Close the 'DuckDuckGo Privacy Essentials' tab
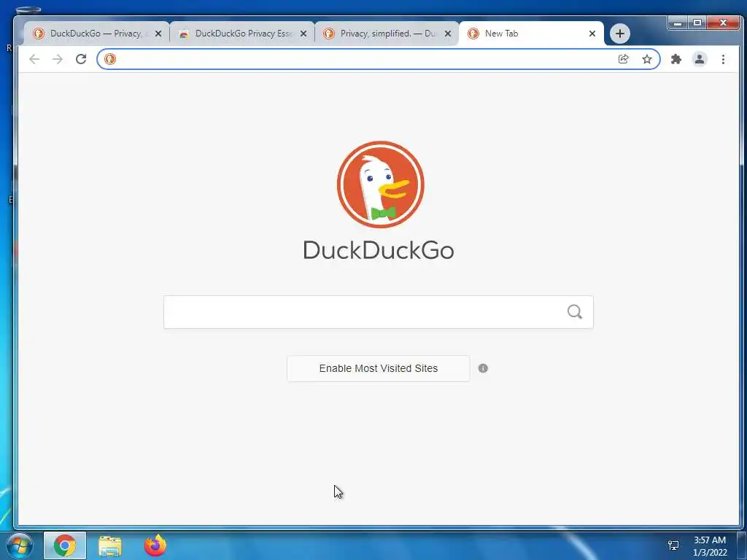Viewport: 747px width, 560px height. pos(303,34)
